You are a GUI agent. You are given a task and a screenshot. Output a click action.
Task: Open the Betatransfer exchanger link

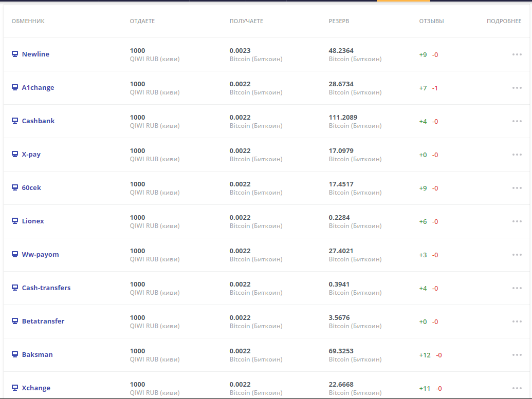pos(43,321)
